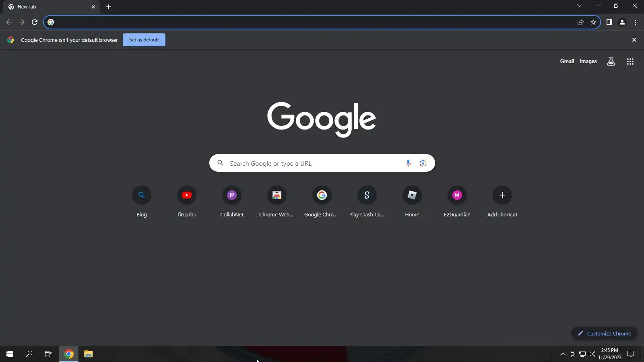Click the Customize Chrome button
This screenshot has width=644, height=362.
click(x=604, y=333)
